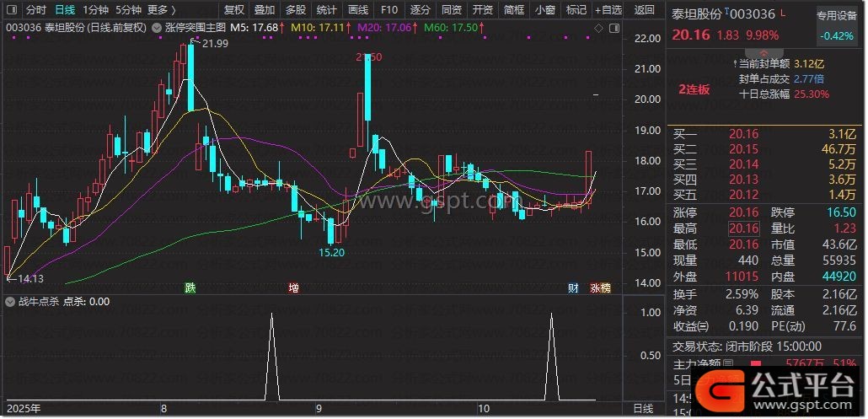Click the diamond icon at chart top right

[598, 28]
